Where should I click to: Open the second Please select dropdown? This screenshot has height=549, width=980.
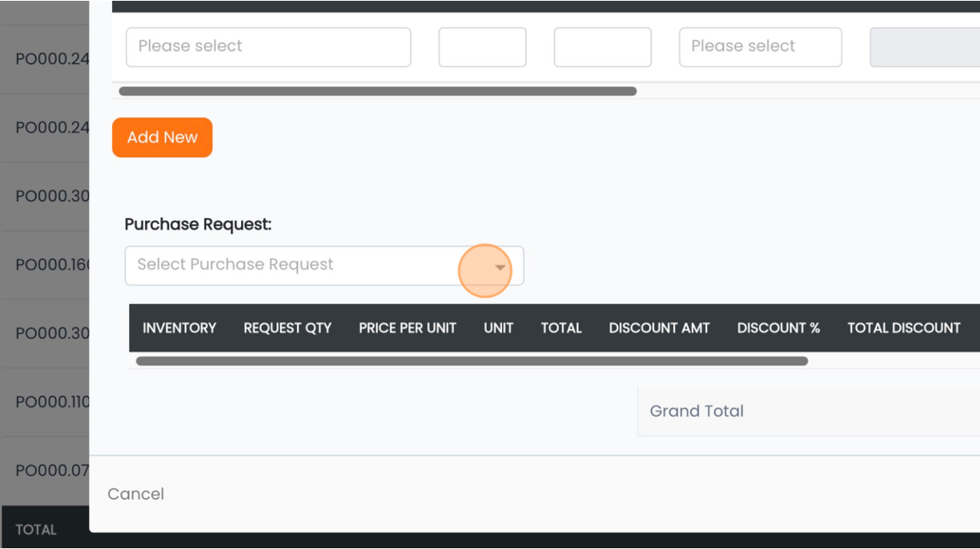coord(761,47)
